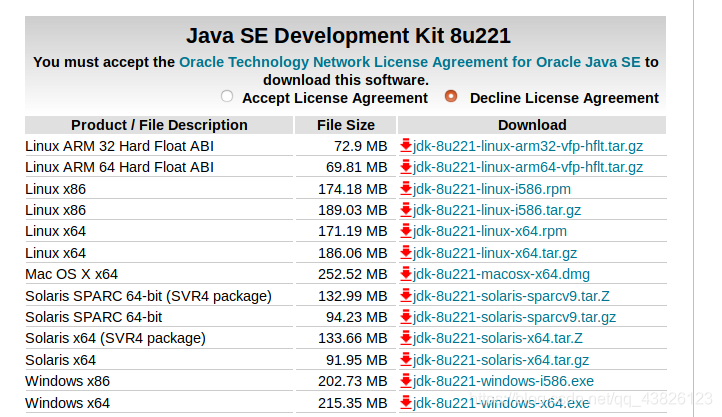Click the 202.73 MB file size
This screenshot has width=722, height=417.
353,381
